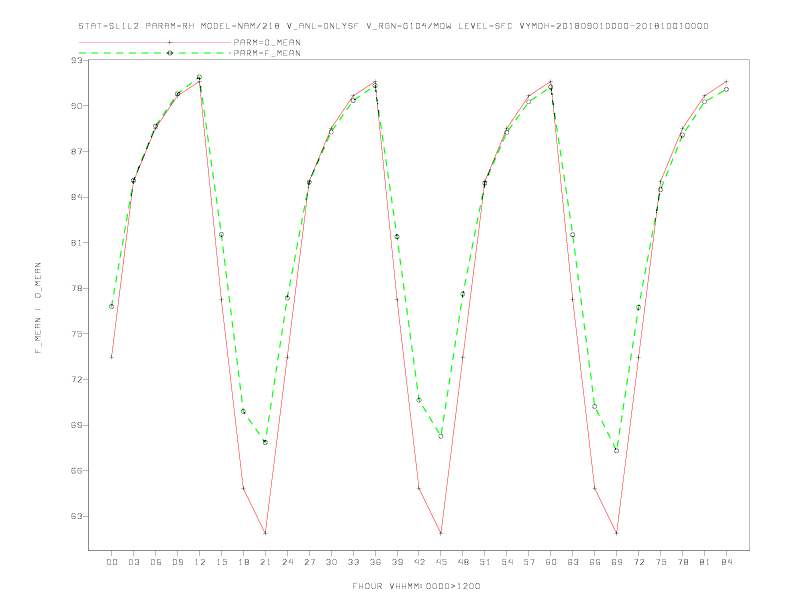Click x-axis tick label 33
792x612 pixels.
353,562
